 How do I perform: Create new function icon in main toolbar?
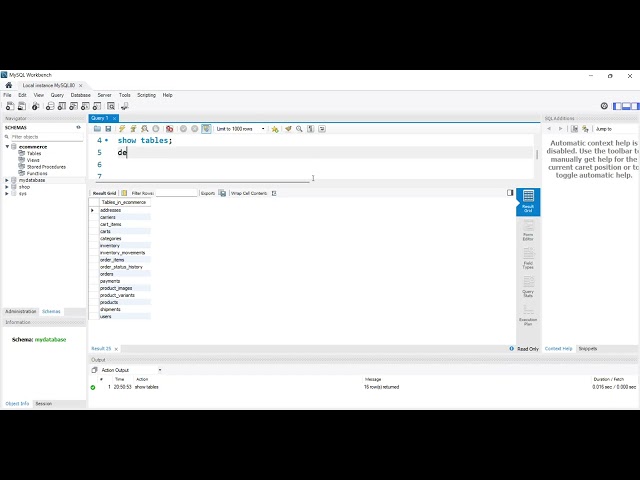[x=97, y=106]
